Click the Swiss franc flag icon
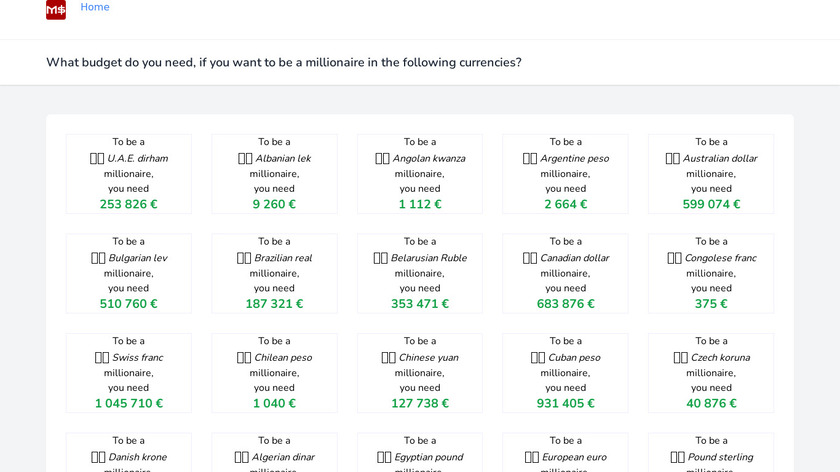 tap(102, 357)
